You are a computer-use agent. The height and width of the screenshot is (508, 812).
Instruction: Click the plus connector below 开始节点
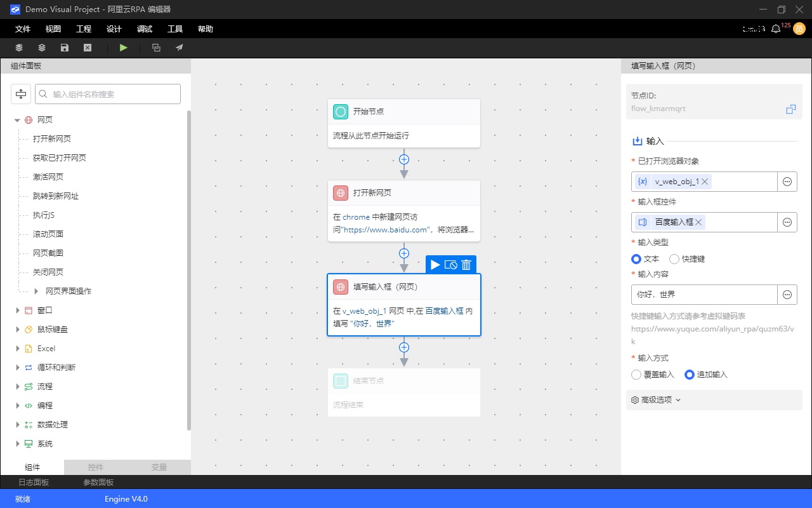[x=404, y=159]
